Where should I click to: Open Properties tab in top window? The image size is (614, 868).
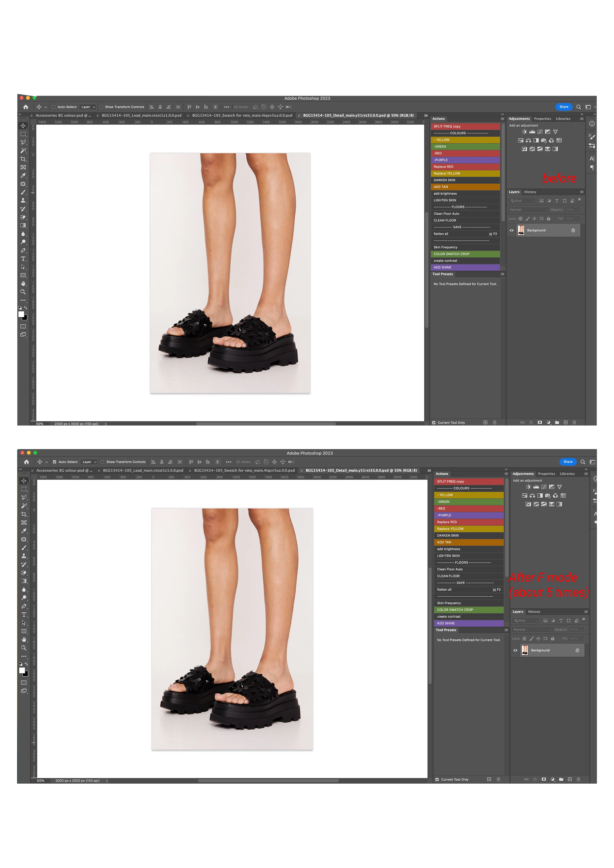pyautogui.click(x=542, y=119)
